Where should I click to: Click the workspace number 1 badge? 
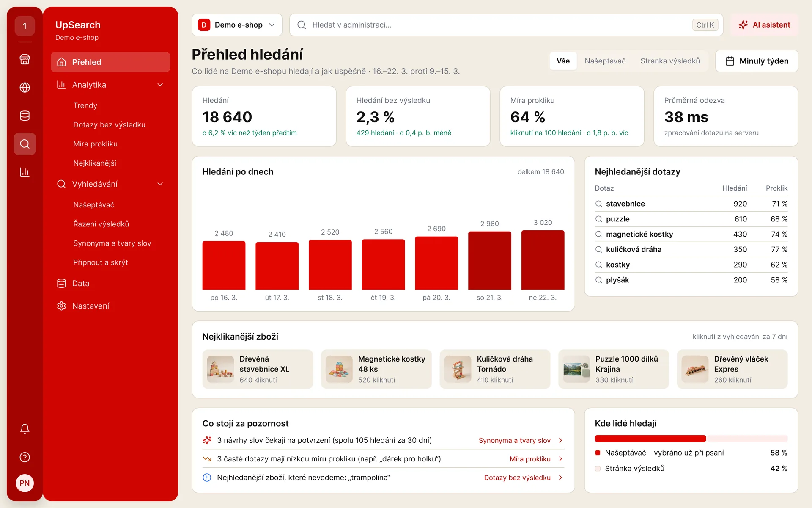(x=25, y=26)
